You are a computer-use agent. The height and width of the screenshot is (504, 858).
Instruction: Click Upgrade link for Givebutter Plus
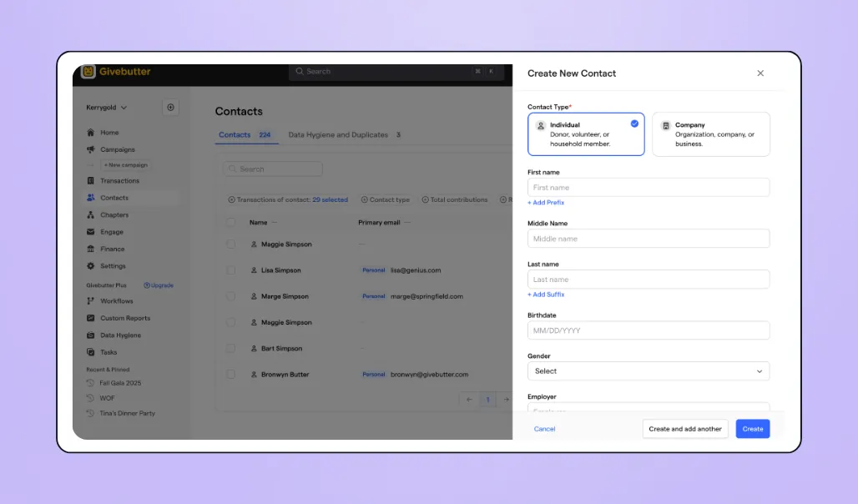[x=159, y=285]
